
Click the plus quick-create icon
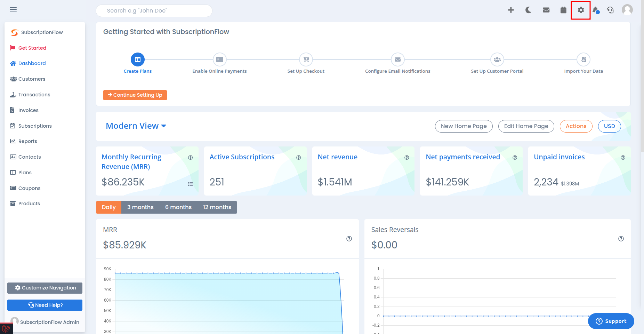point(511,10)
